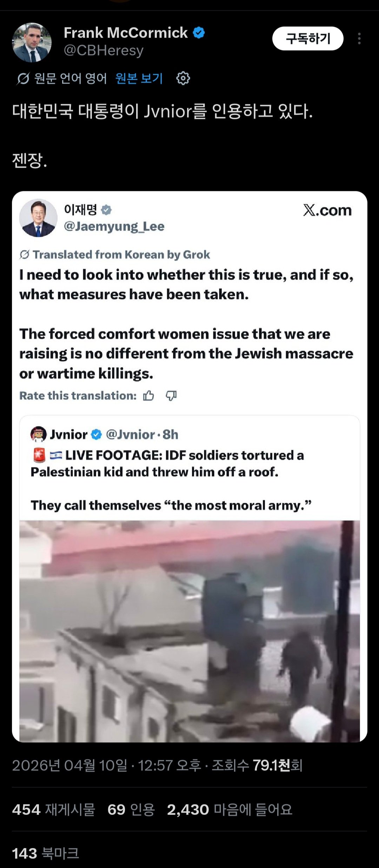View the 69 인용 quotes list
The width and height of the screenshot is (379, 868).
131,809
